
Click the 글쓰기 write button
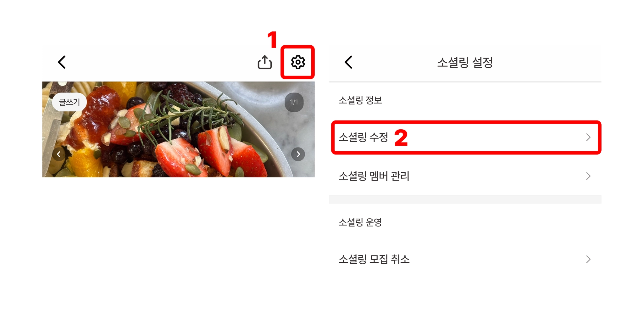69,102
